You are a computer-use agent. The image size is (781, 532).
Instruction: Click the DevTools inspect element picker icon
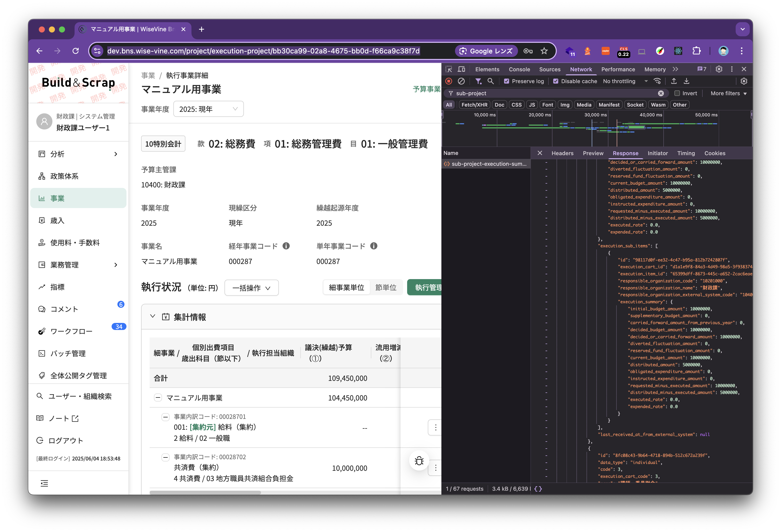(449, 69)
